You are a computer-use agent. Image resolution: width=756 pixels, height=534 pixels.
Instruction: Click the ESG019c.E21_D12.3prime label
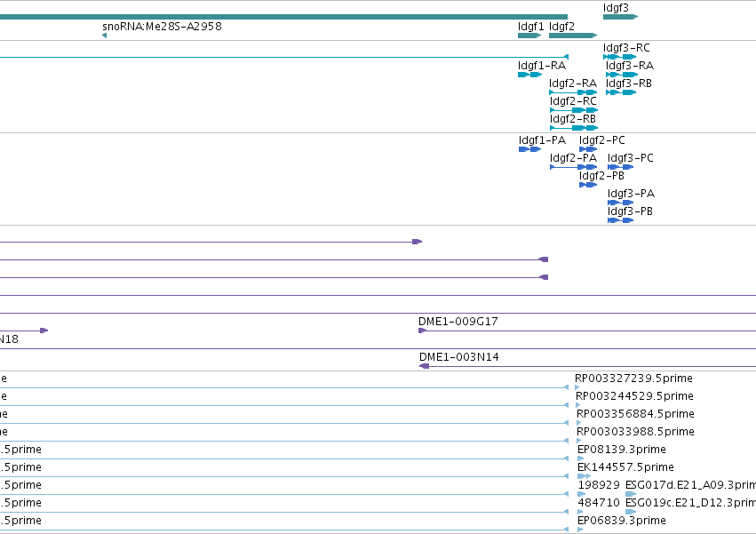(x=690, y=503)
